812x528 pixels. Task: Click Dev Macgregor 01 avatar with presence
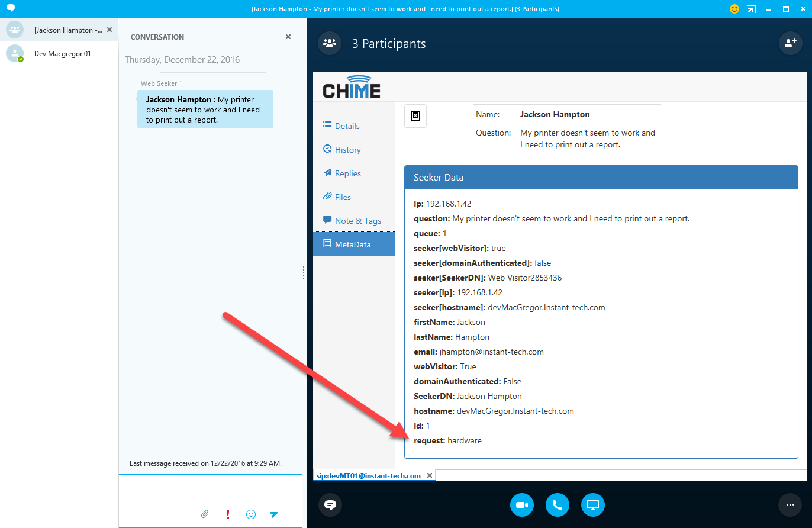click(15, 53)
